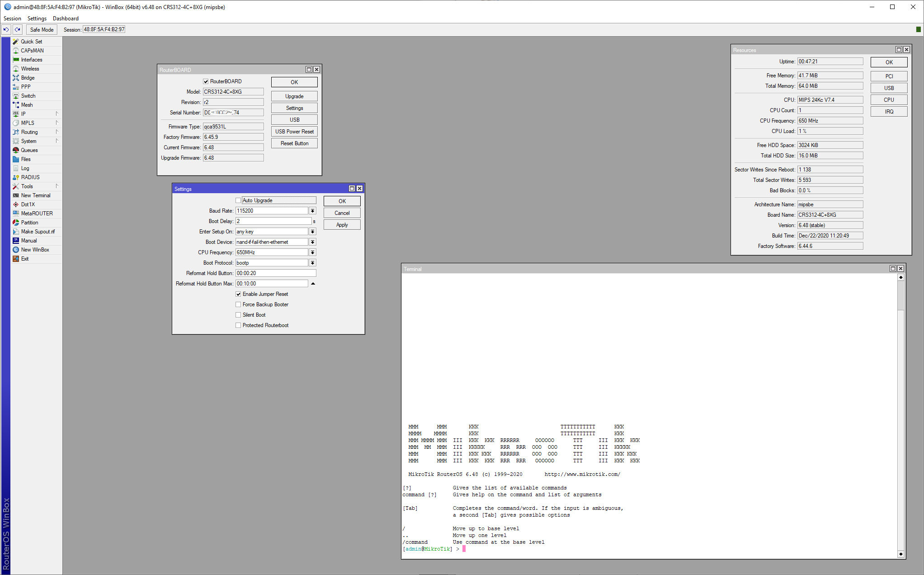Image resolution: width=924 pixels, height=575 pixels.
Task: Click the Make Supout.rif icon
Action: pos(16,232)
